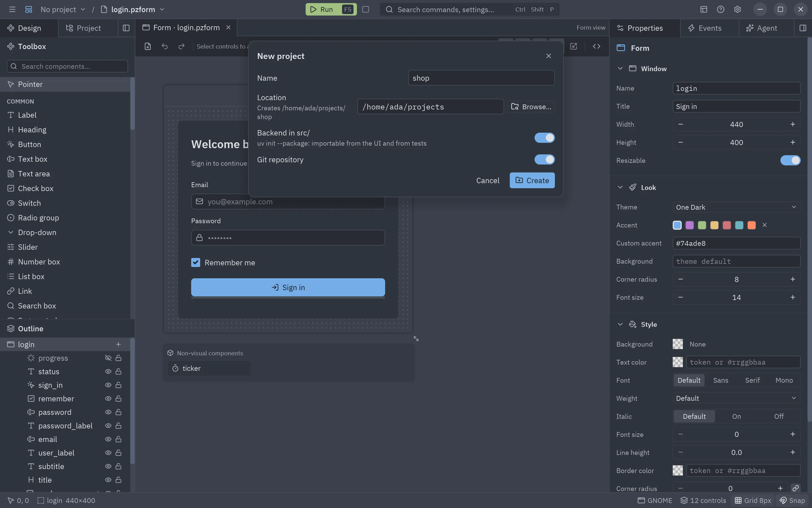Click the Search components field

tap(67, 66)
